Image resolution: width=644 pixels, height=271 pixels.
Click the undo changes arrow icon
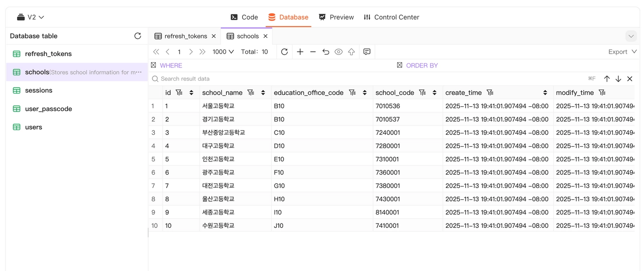(326, 52)
